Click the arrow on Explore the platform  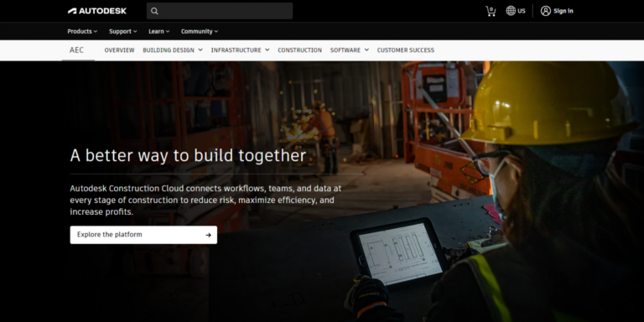click(208, 235)
